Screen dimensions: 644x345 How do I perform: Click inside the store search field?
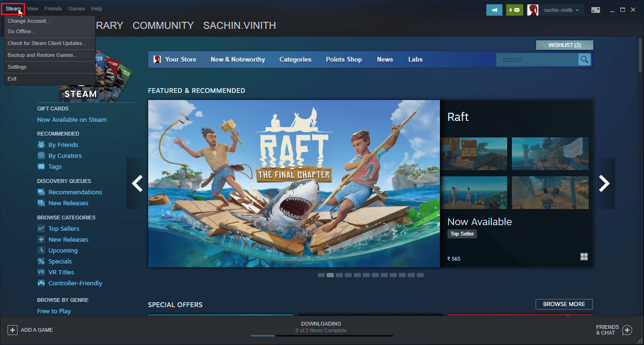(x=537, y=59)
